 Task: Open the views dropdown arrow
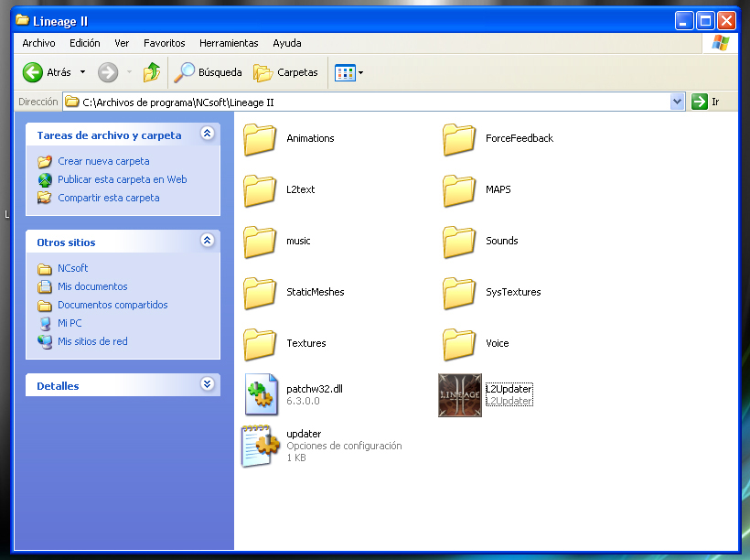pos(361,73)
